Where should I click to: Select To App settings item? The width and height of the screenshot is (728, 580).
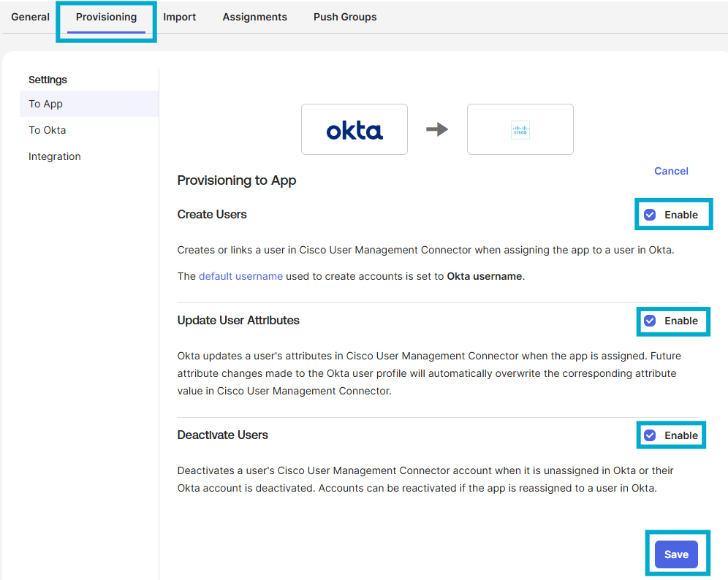(89, 104)
